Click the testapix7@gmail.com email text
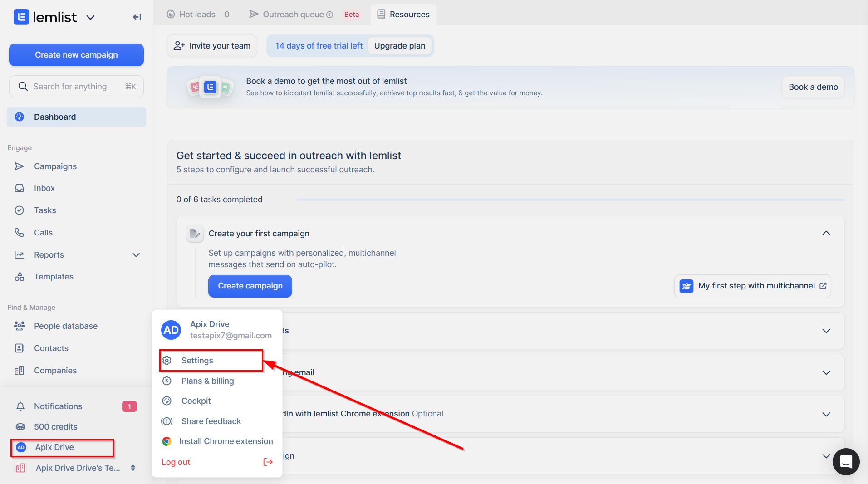 231,336
